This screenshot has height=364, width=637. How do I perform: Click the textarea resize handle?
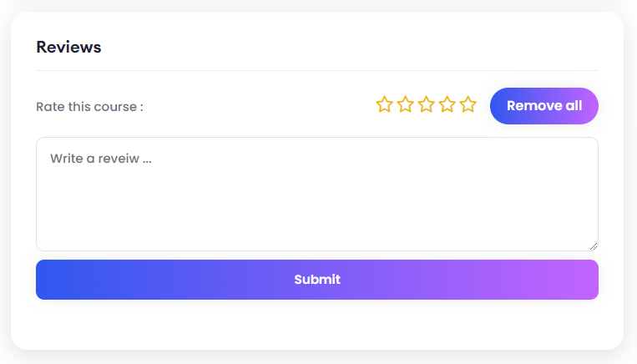point(594,245)
